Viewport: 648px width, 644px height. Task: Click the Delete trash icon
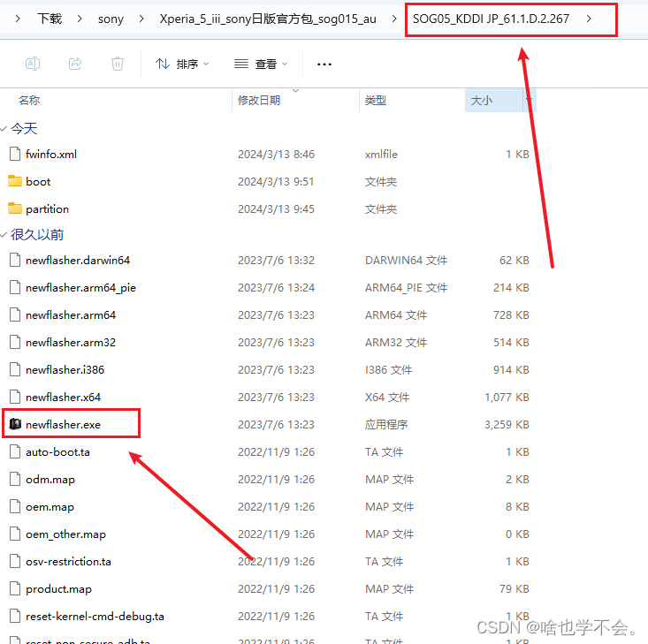click(118, 64)
